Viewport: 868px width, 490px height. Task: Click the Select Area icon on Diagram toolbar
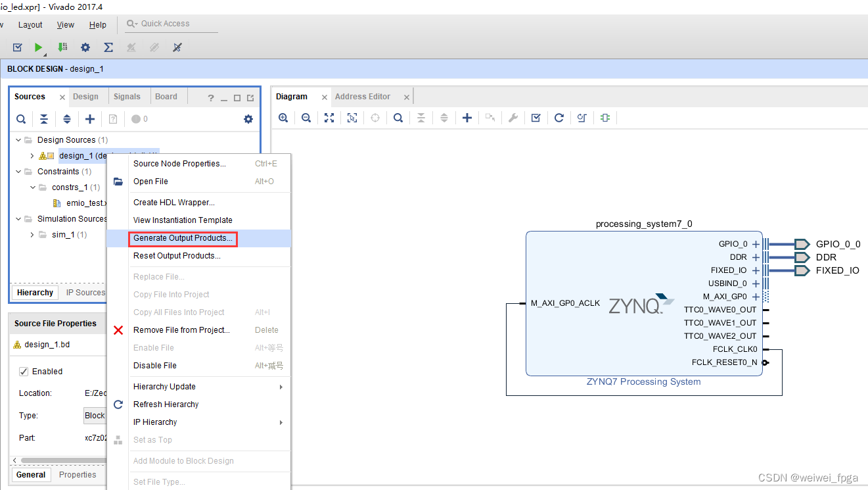pyautogui.click(x=352, y=118)
